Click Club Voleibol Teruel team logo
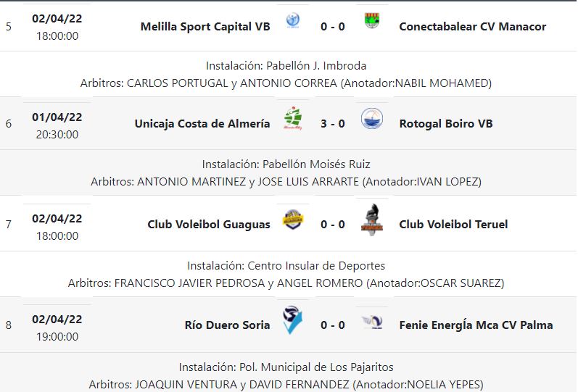Image resolution: width=578 pixels, height=392 pixels. [372, 219]
